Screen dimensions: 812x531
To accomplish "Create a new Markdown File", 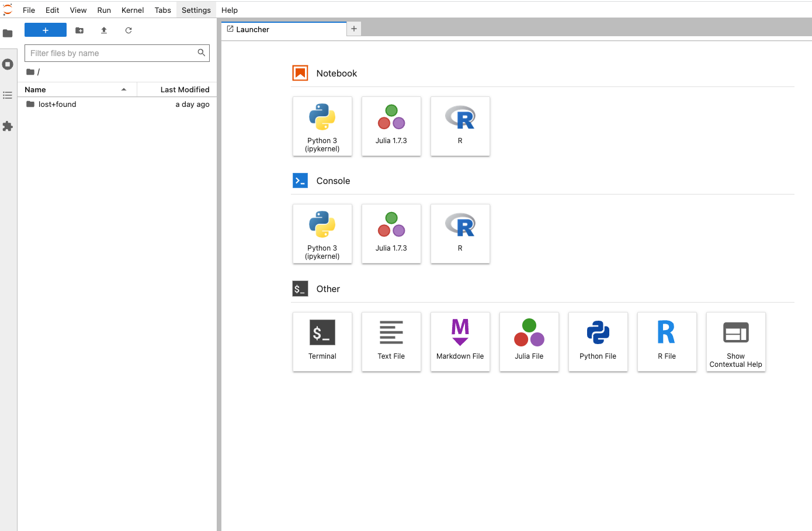I will coord(460,342).
